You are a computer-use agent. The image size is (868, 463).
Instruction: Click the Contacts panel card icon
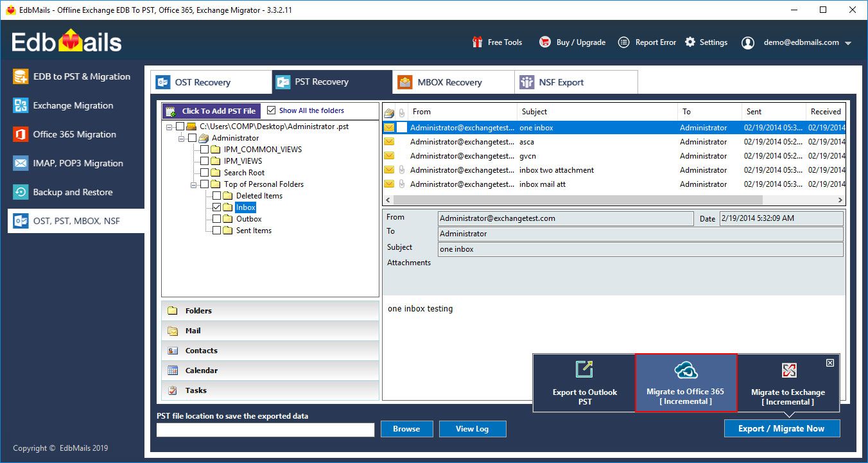(172, 351)
